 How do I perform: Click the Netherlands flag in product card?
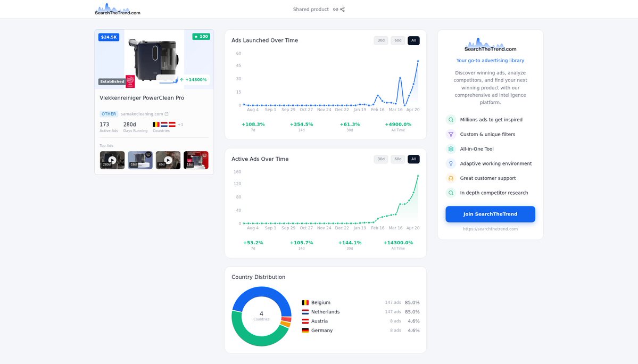[164, 125]
